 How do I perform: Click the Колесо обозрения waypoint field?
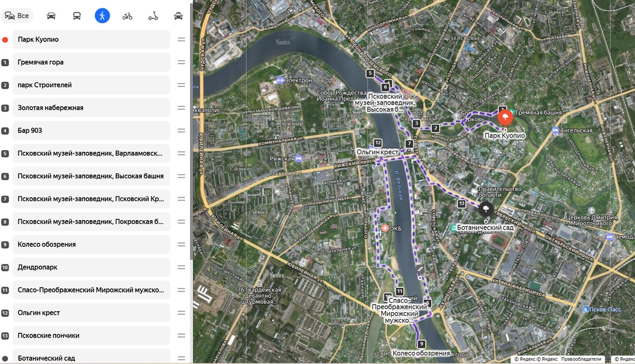91,244
